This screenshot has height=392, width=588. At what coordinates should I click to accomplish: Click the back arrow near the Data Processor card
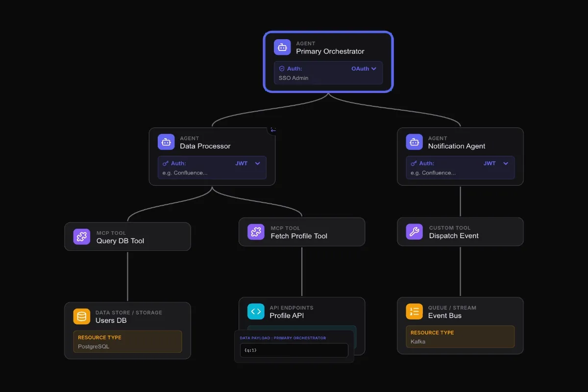[272, 130]
